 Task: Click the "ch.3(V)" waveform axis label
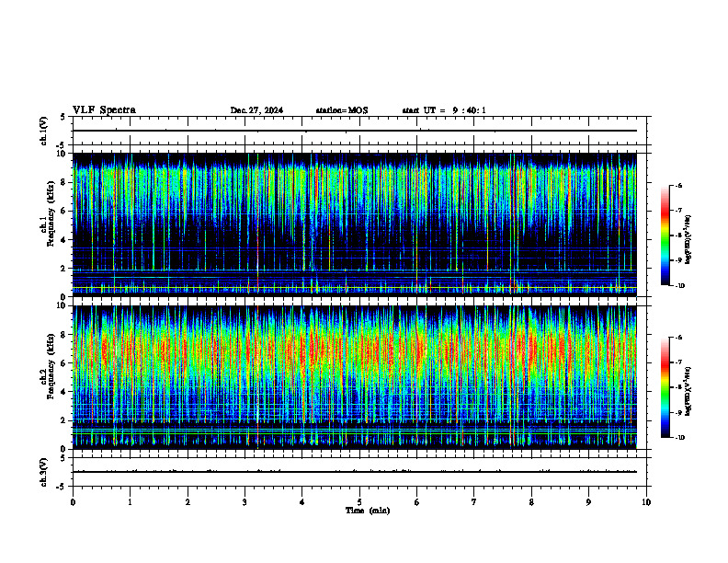coord(43,472)
